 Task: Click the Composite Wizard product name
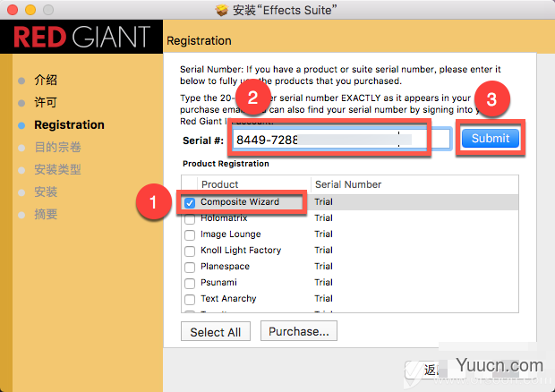240,201
